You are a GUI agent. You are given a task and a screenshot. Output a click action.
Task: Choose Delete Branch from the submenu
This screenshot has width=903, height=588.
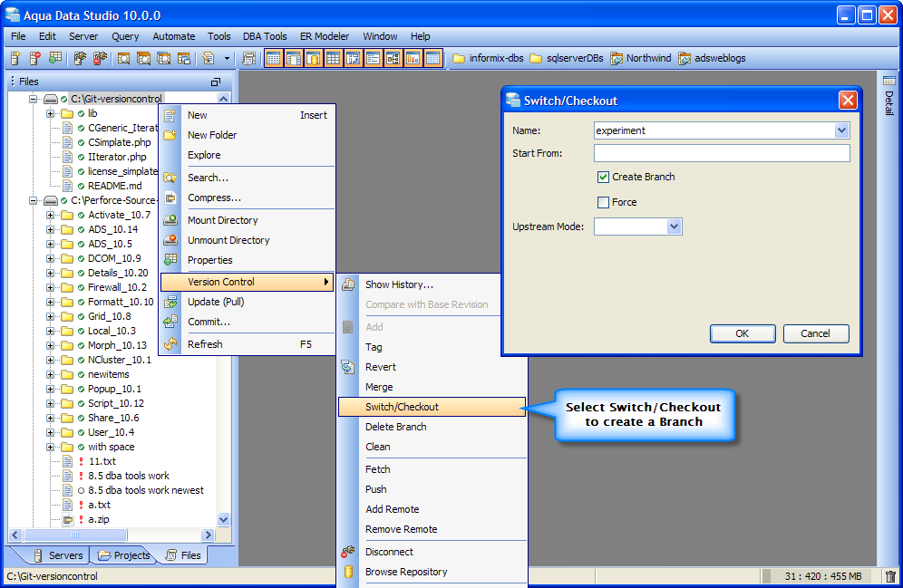tap(432, 427)
